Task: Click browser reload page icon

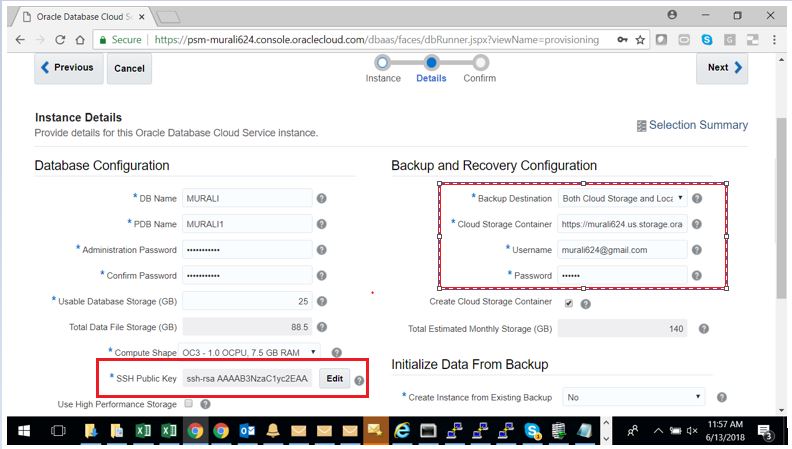Action: tap(61, 40)
